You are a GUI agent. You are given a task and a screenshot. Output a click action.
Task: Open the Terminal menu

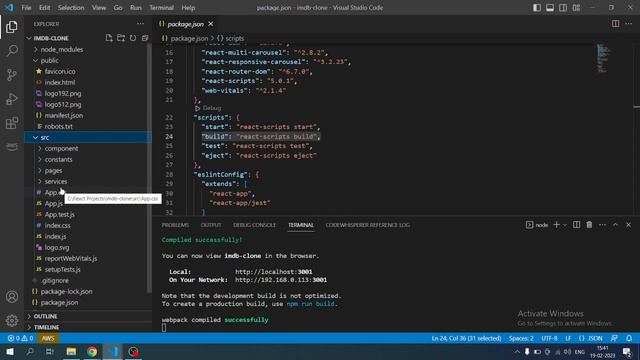pos(161,8)
